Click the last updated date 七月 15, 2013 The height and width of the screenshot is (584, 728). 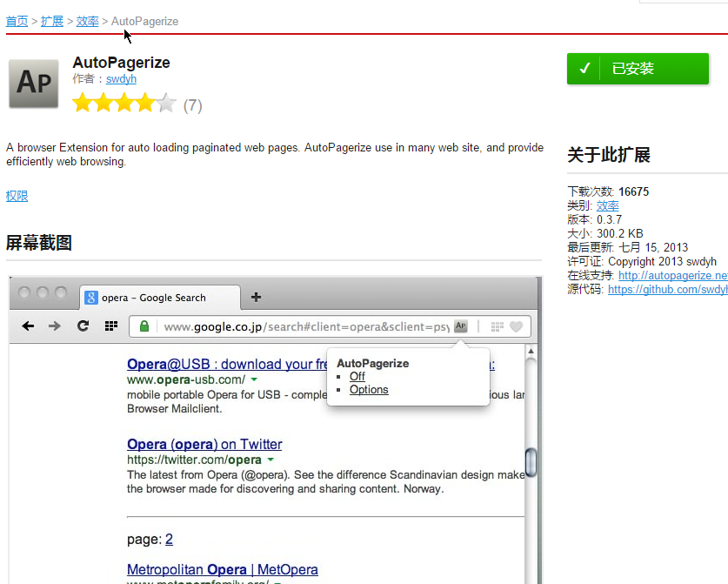click(x=653, y=247)
